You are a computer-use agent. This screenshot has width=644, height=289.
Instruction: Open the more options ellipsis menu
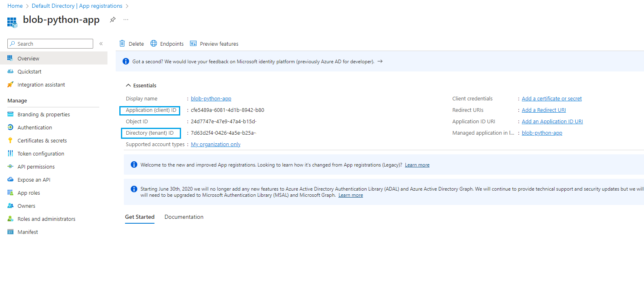(x=126, y=20)
